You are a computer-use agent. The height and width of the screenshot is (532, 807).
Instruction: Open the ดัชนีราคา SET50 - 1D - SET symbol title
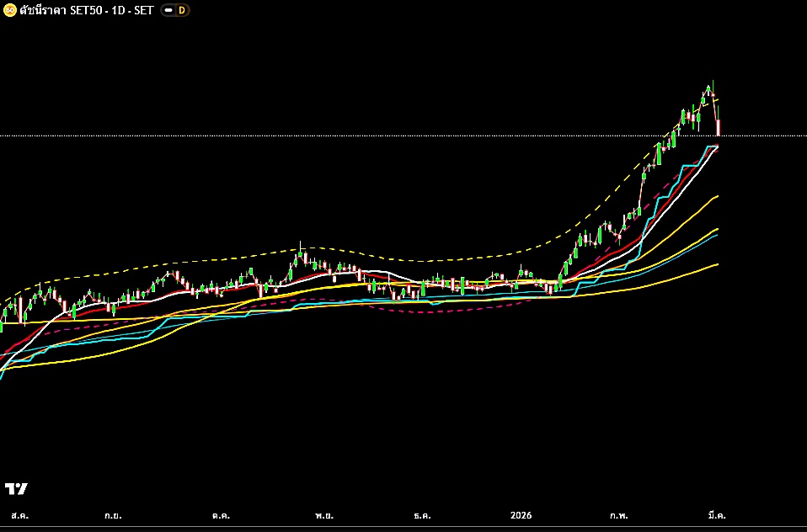pyautogui.click(x=87, y=10)
